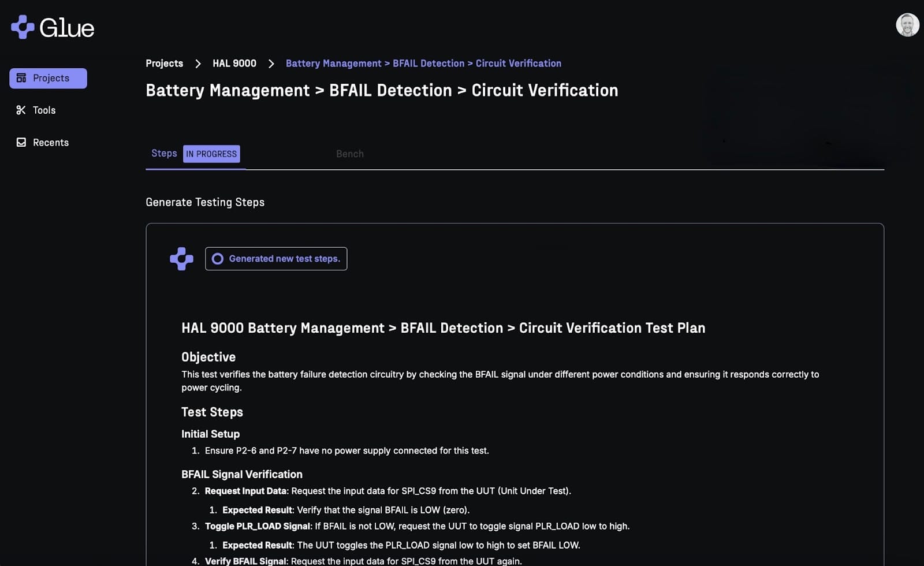The height and width of the screenshot is (566, 924).
Task: Open Recents from the sidebar menu
Action: point(50,143)
